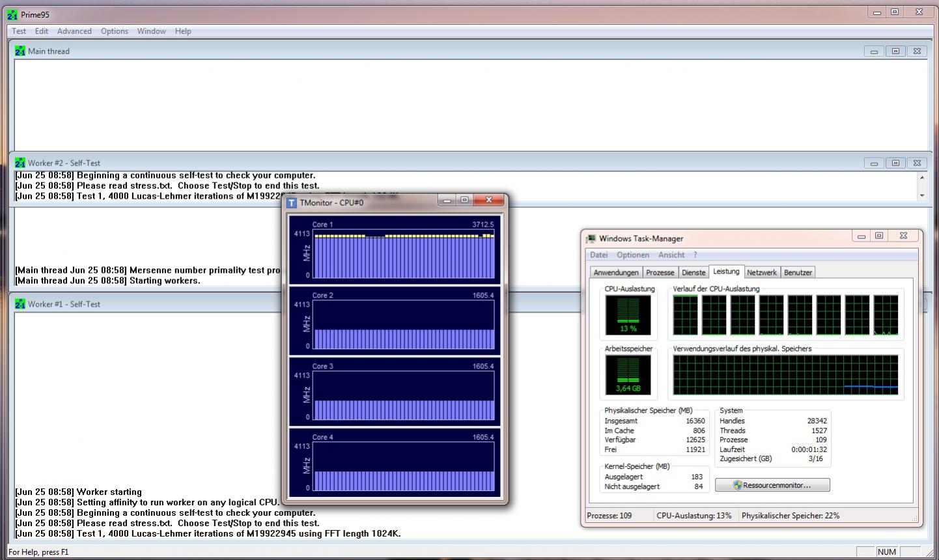Click Worker #1 Test 1 FFT length 1024K line
The image size is (939, 560).
click(x=208, y=533)
